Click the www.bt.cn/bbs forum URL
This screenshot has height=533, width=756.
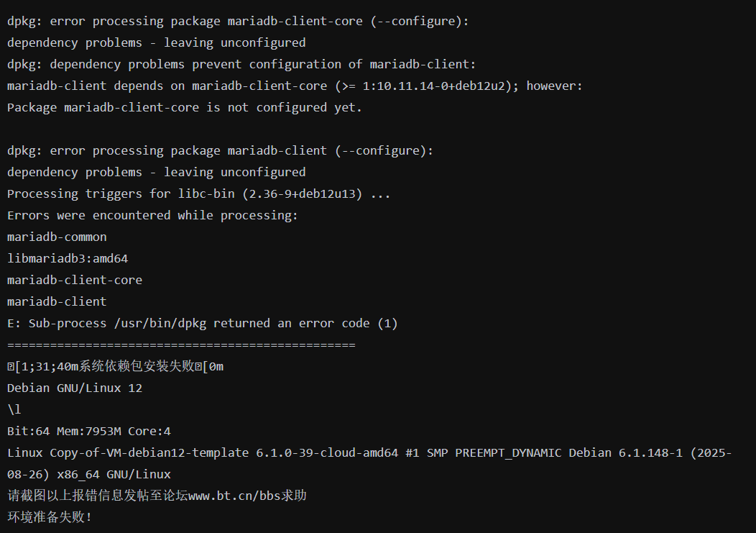click(232, 496)
